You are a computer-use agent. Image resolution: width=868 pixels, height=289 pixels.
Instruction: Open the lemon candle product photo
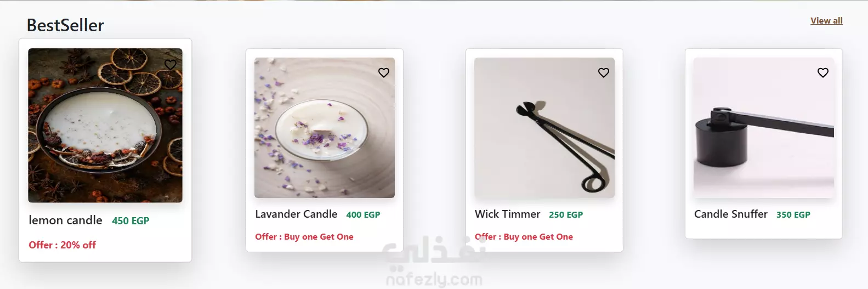click(x=105, y=126)
